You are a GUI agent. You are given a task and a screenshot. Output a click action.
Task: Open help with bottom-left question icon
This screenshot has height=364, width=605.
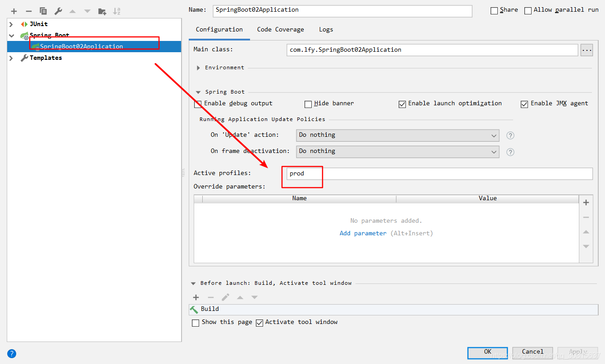(12, 353)
